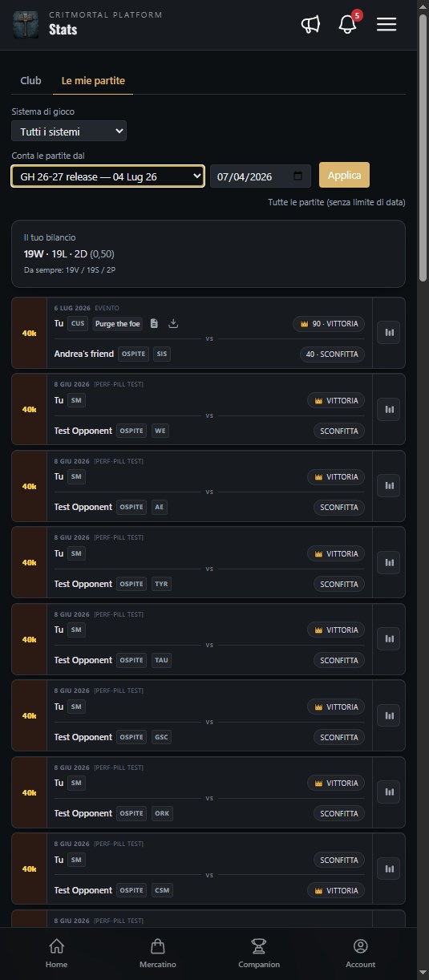Go to Home in the bottom navigation
Screen dimensions: 429x980
pos(56,954)
